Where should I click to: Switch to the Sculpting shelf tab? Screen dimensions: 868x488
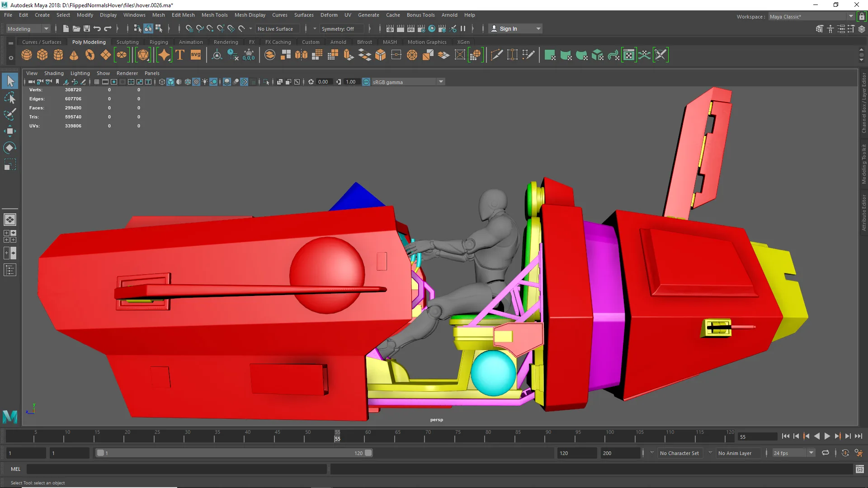click(x=127, y=42)
